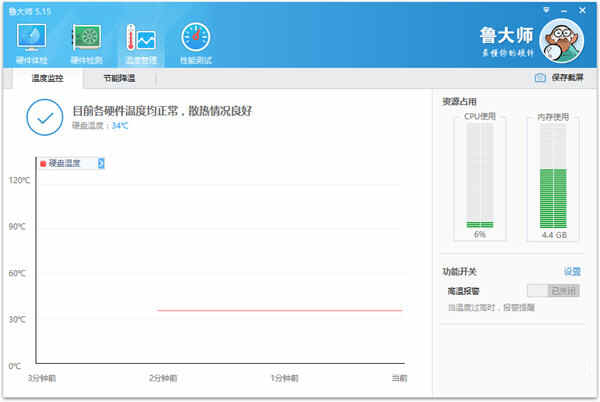Open the hardware detection circuit-board icon

(87, 37)
